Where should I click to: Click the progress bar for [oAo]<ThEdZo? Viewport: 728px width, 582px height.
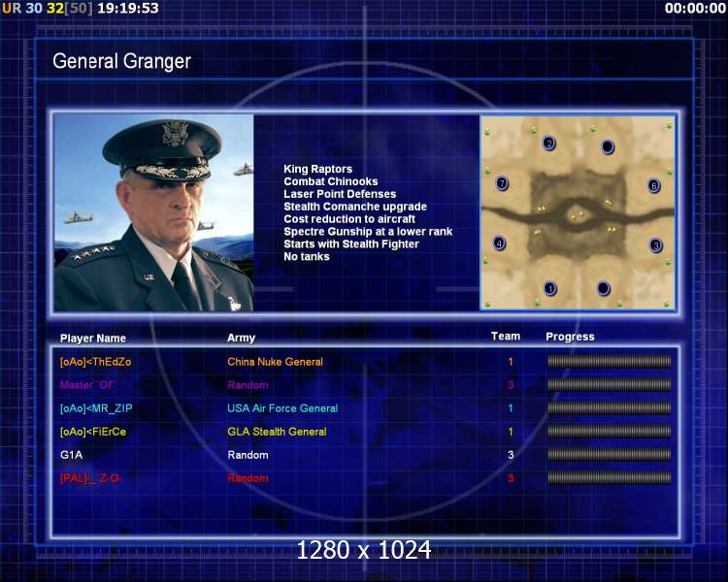[610, 361]
